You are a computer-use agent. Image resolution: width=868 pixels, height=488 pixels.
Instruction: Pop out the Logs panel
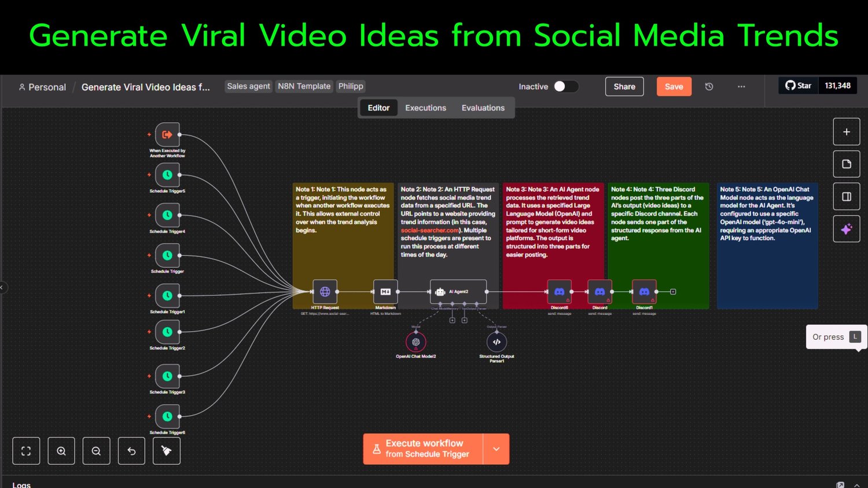click(840, 485)
